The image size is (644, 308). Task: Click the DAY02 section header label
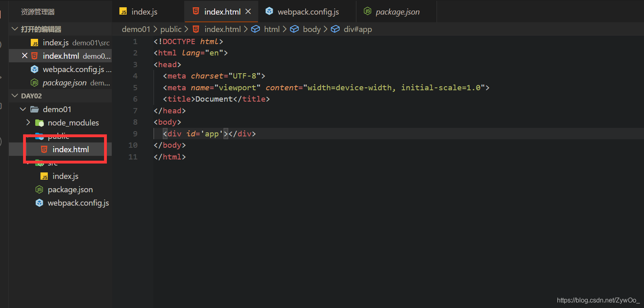click(31, 96)
